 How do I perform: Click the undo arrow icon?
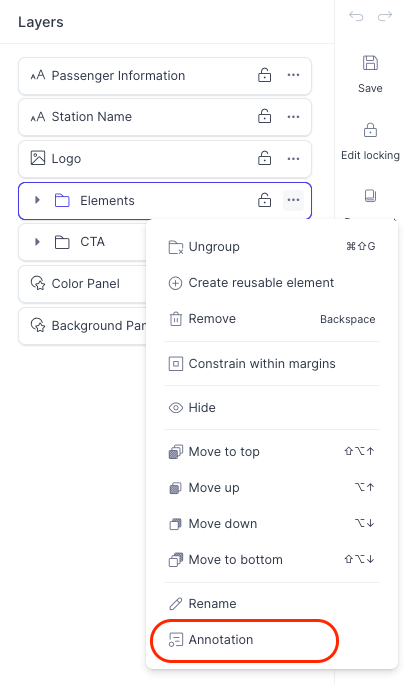356,17
